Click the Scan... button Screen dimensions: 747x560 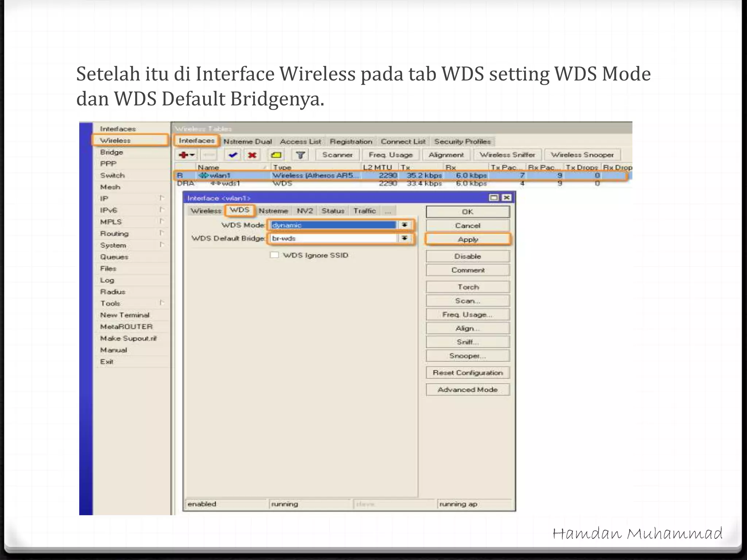click(x=468, y=301)
